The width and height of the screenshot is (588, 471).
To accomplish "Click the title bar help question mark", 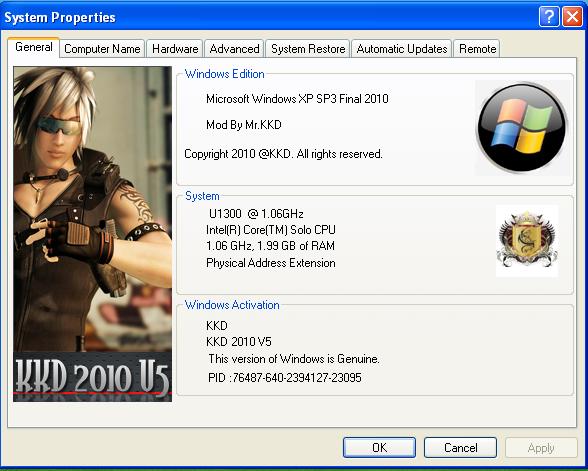I will [549, 17].
